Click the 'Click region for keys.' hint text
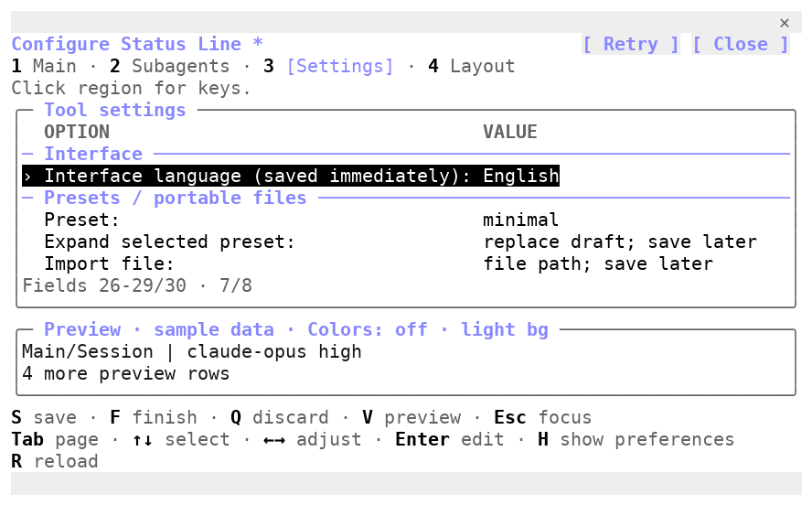 pyautogui.click(x=132, y=88)
